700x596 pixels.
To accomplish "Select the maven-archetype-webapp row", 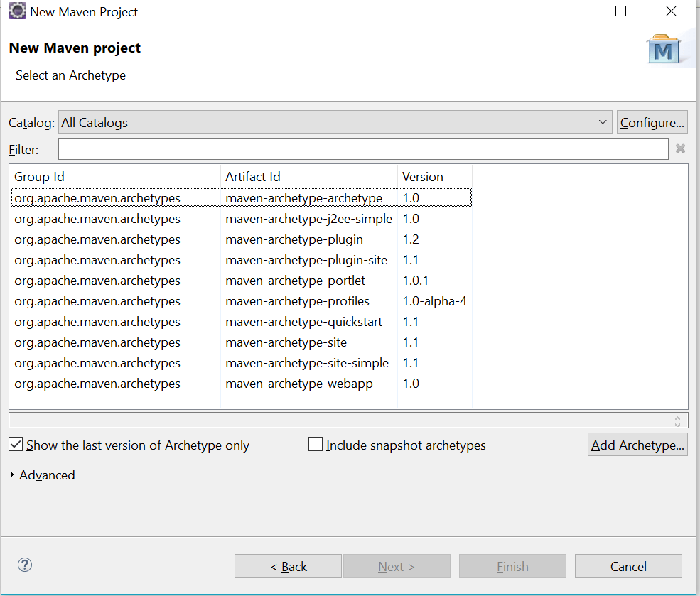I will (x=241, y=383).
